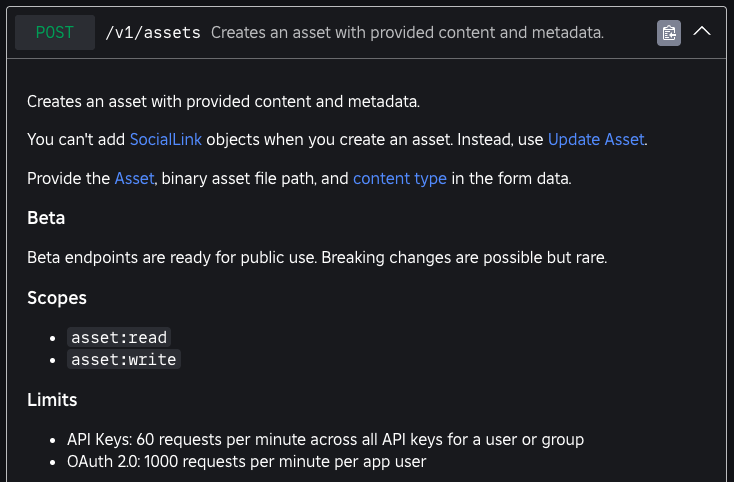Click the Beta heading
Screen dimensions: 734x482
tap(46, 217)
